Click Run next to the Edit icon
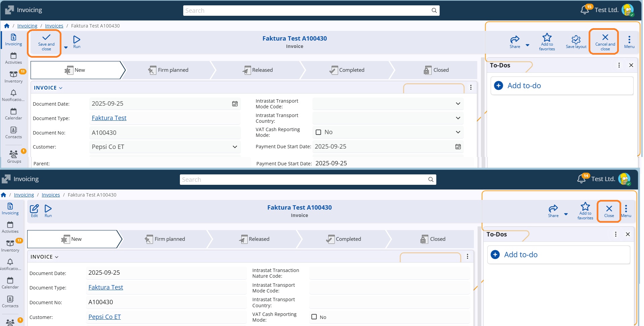The height and width of the screenshot is (326, 644). [48, 211]
